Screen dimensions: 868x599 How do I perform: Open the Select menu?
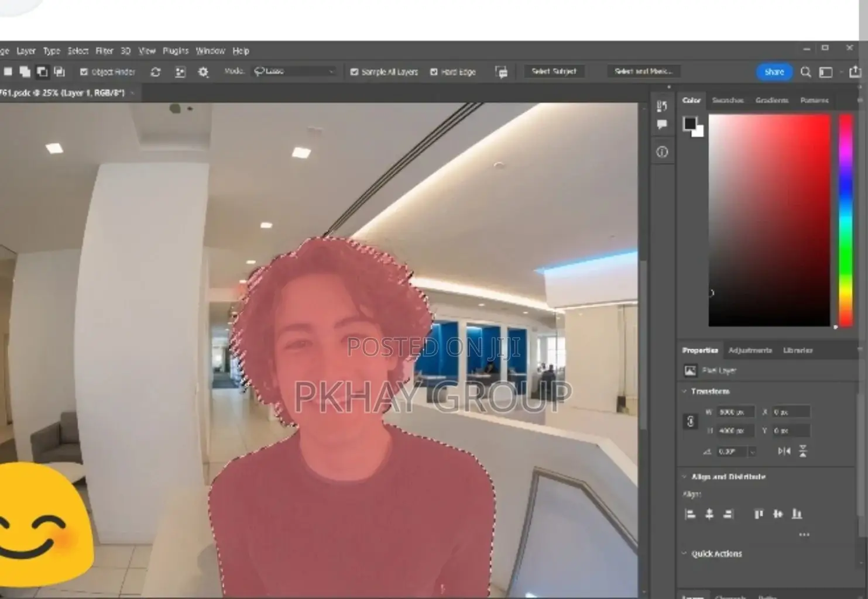pos(78,51)
